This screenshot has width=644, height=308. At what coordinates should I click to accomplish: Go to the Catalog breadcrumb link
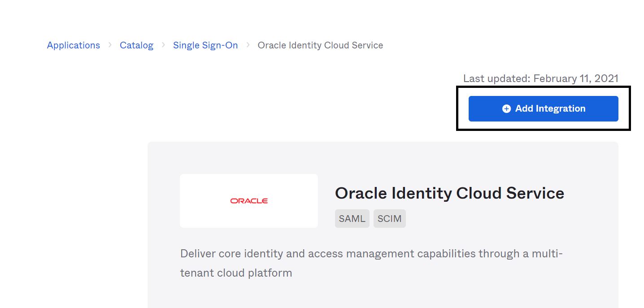136,45
